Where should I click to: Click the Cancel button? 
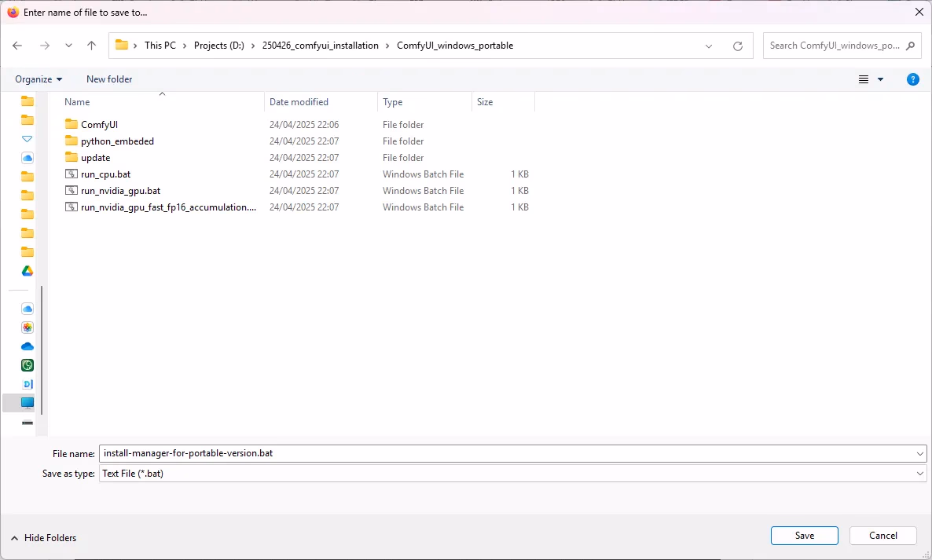(x=882, y=535)
